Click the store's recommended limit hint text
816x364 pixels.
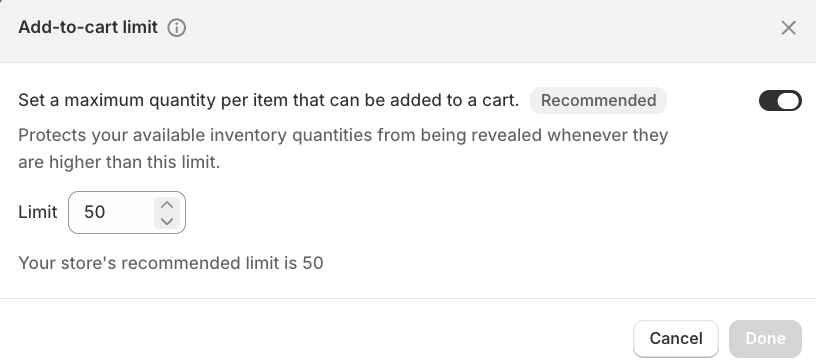171,263
